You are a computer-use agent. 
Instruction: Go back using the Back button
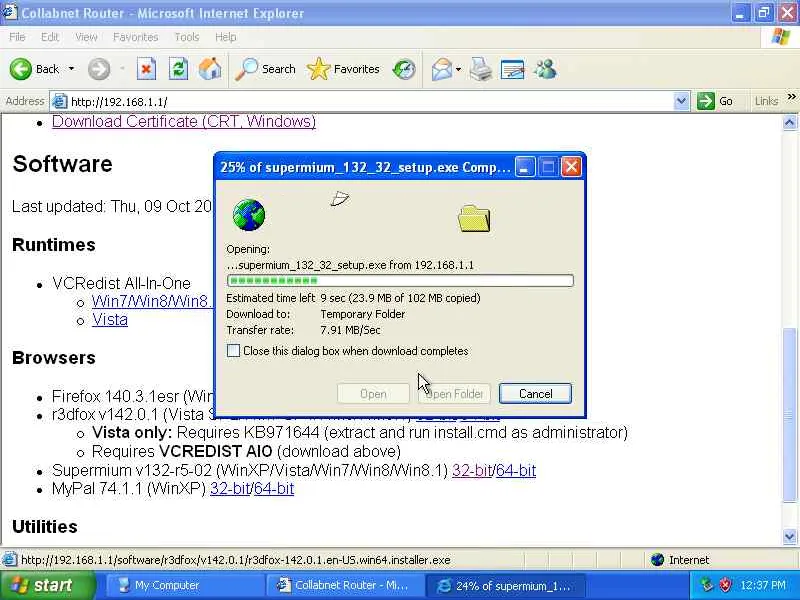35,69
